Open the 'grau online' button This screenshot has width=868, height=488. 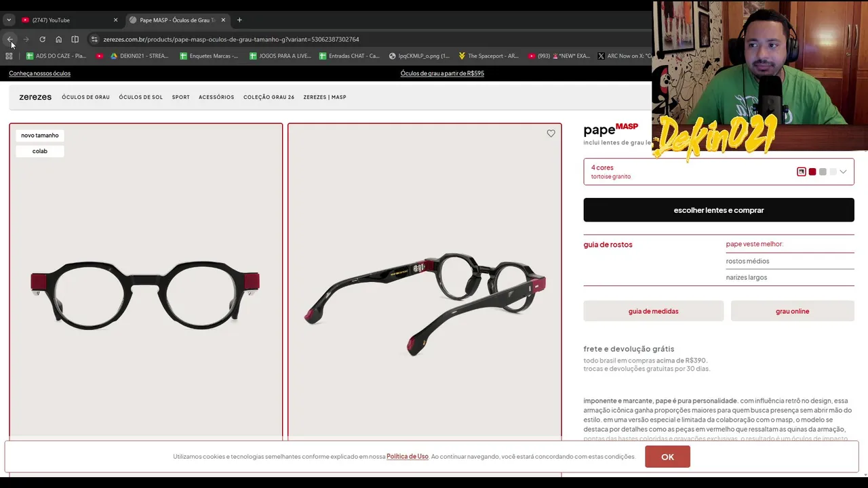pos(793,311)
